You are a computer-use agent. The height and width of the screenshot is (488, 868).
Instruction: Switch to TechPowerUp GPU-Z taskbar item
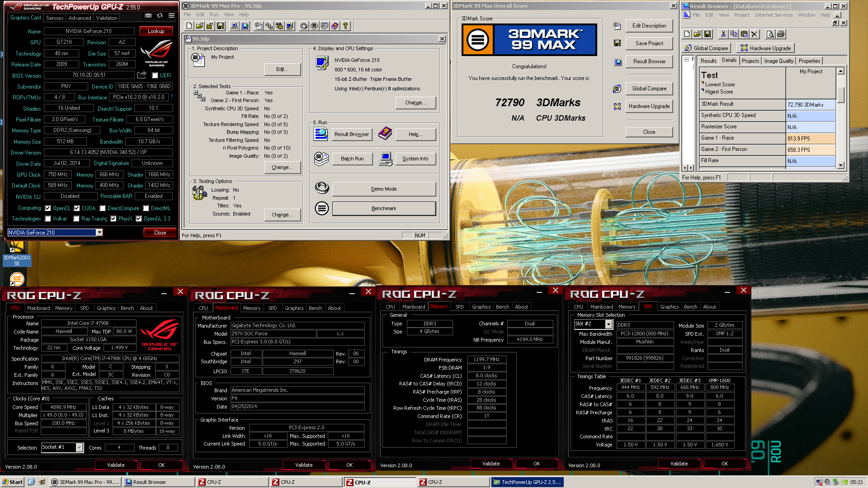[527, 482]
